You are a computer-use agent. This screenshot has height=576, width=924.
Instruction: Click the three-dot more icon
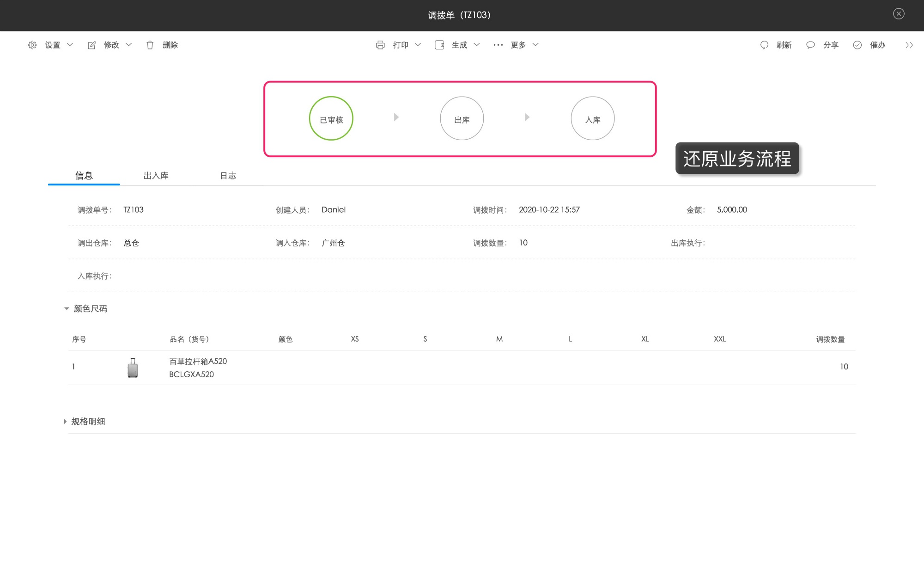coord(498,45)
